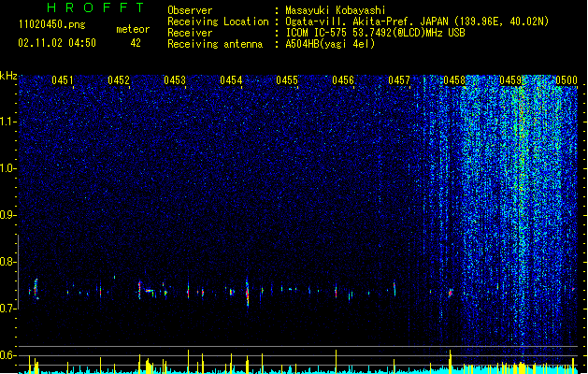
Task: Click the 0456 time marker
Action: click(x=343, y=80)
